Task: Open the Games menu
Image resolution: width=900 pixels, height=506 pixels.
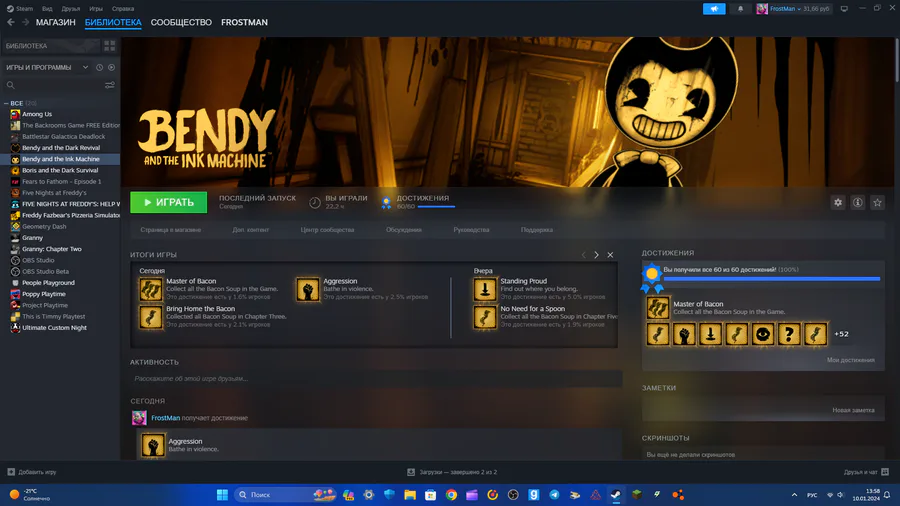Action: 96,9
